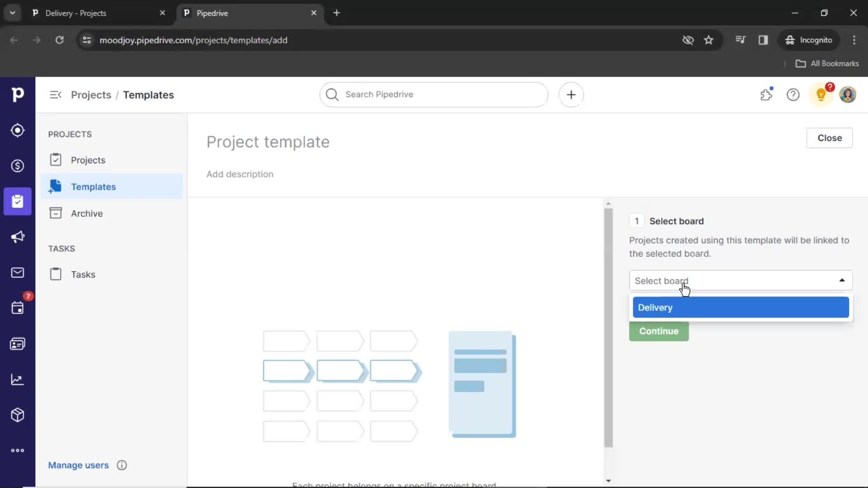Toggle the sidebar collapse menu icon
Screen dimensions: 868x488
55,95
